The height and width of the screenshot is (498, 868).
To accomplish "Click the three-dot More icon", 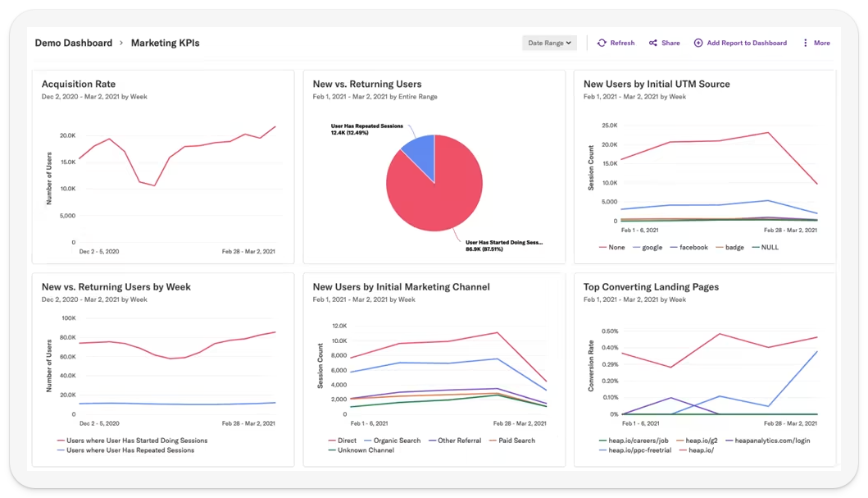I will (x=805, y=43).
